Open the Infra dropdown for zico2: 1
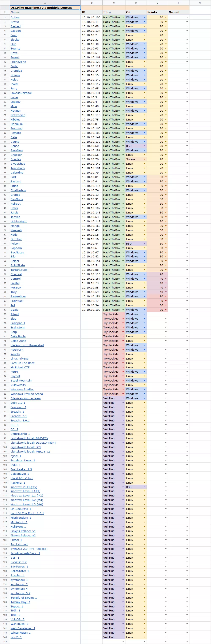This screenshot has height=644, width=211. pos(123,637)
